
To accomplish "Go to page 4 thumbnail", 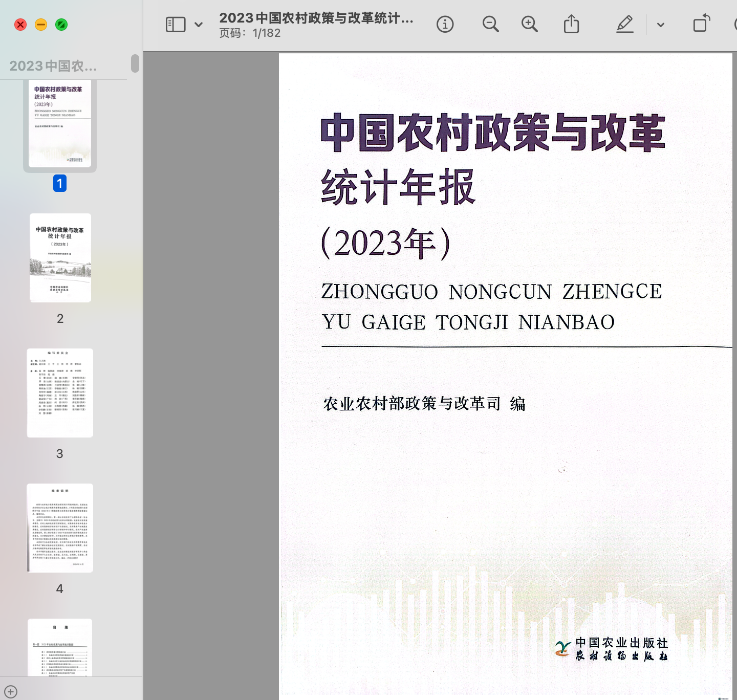I will [x=60, y=528].
